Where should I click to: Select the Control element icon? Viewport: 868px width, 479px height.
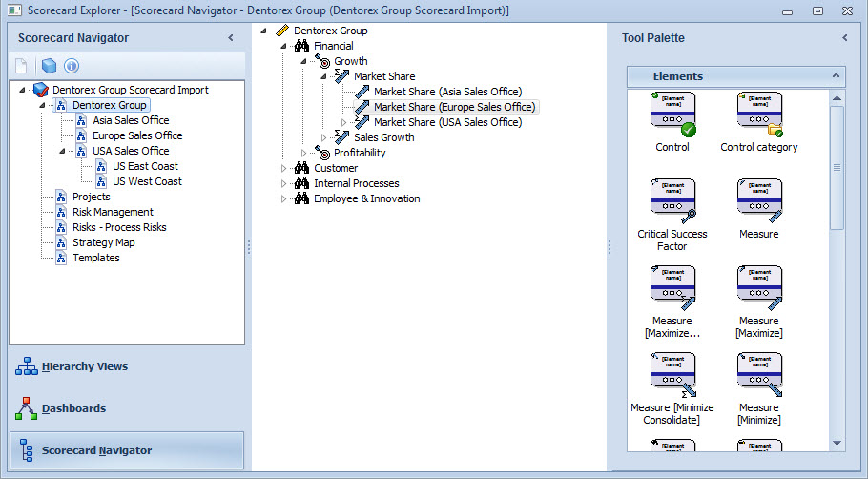tap(672, 115)
